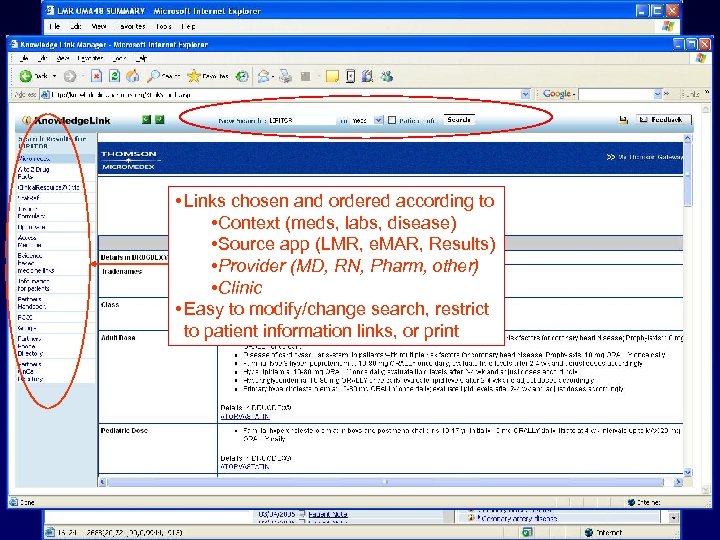Screen dimensions: 720x540
Task: Click ATORVASTATIN link under Pediatric Dose
Action: coord(245,467)
